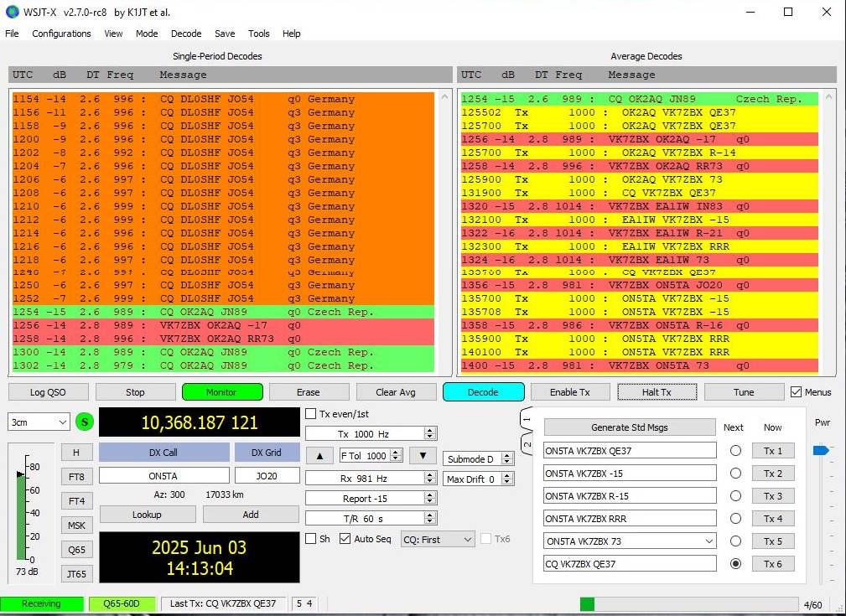Switch to Tx messages tab 1
Image resolution: width=846 pixels, height=616 pixels.
(x=527, y=418)
